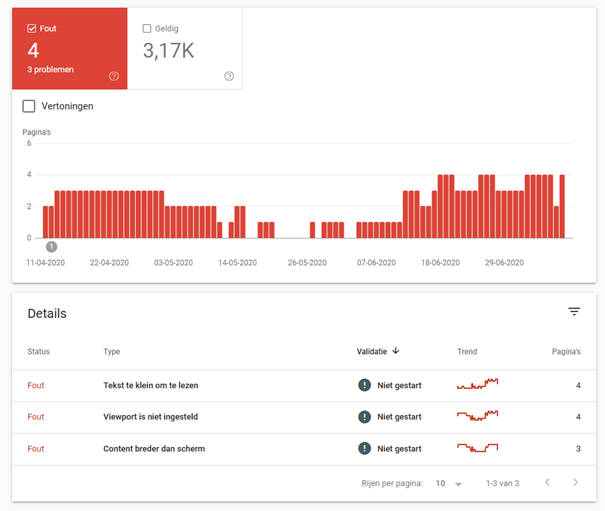Go to previous page of results
The image size is (605, 511).
547,482
